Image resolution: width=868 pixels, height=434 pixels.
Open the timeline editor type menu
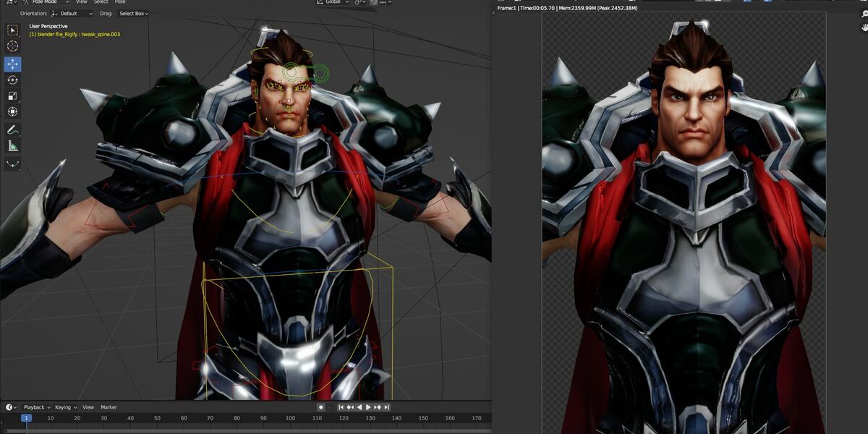[x=11, y=407]
